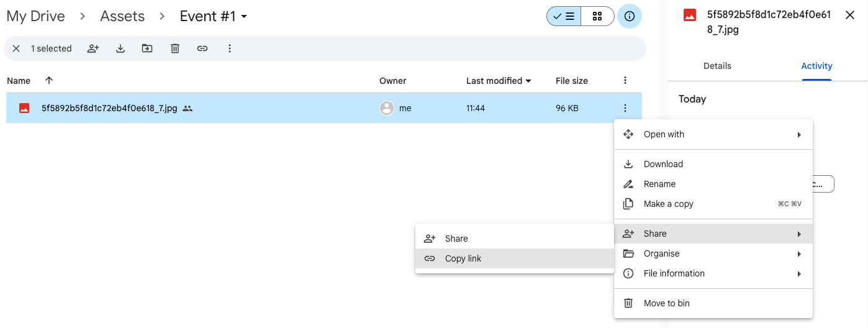Image resolution: width=868 pixels, height=328 pixels.
Task: Choose Move to bin menu item
Action: point(713,303)
